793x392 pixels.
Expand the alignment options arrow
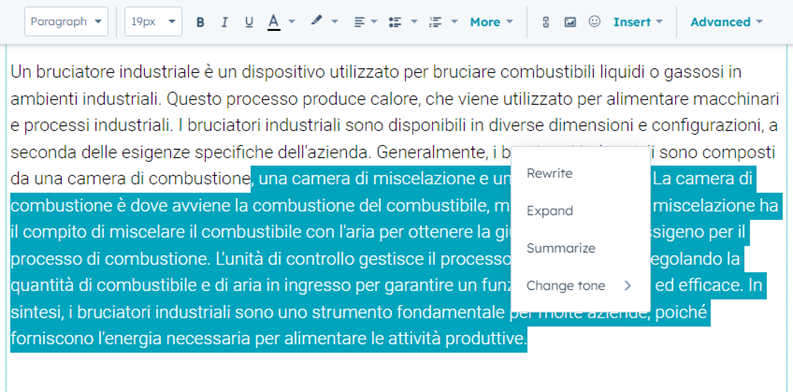[374, 22]
